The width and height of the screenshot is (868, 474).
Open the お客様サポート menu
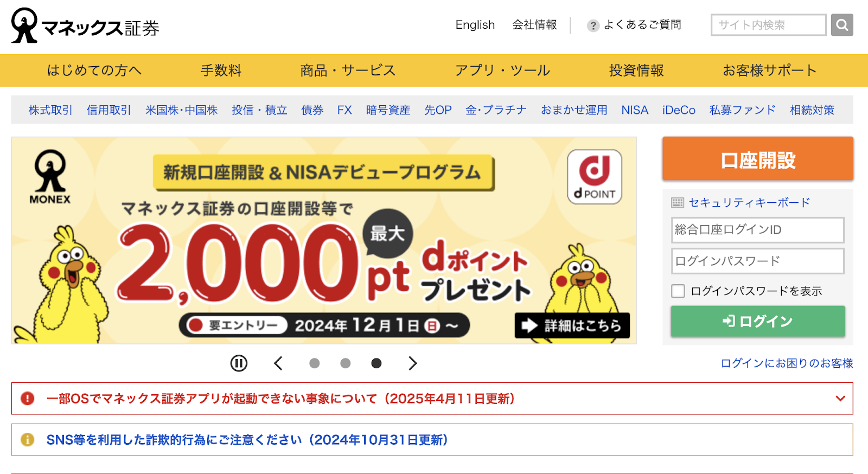pyautogui.click(x=769, y=71)
